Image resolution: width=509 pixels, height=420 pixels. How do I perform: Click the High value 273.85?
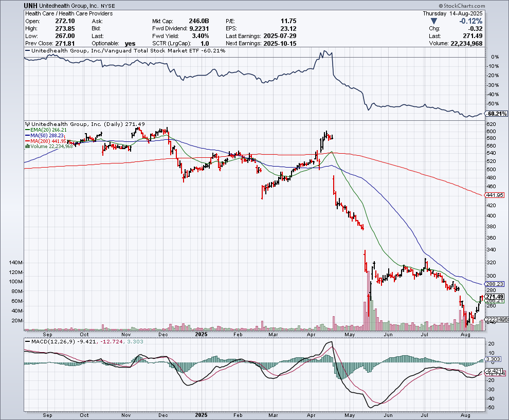pyautogui.click(x=65, y=29)
